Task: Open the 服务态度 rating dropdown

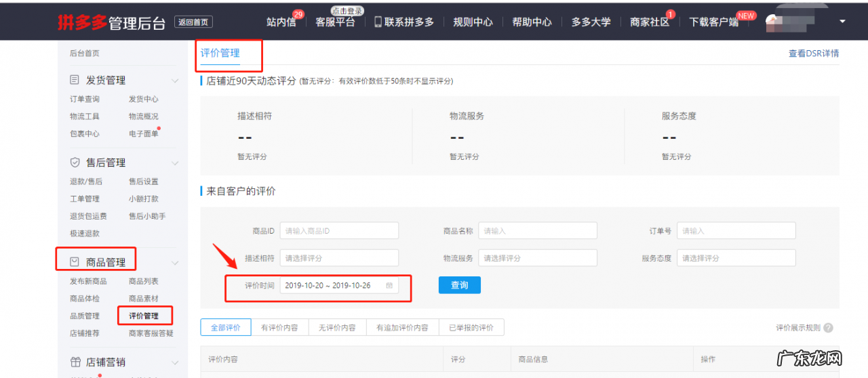Action: pos(736,258)
